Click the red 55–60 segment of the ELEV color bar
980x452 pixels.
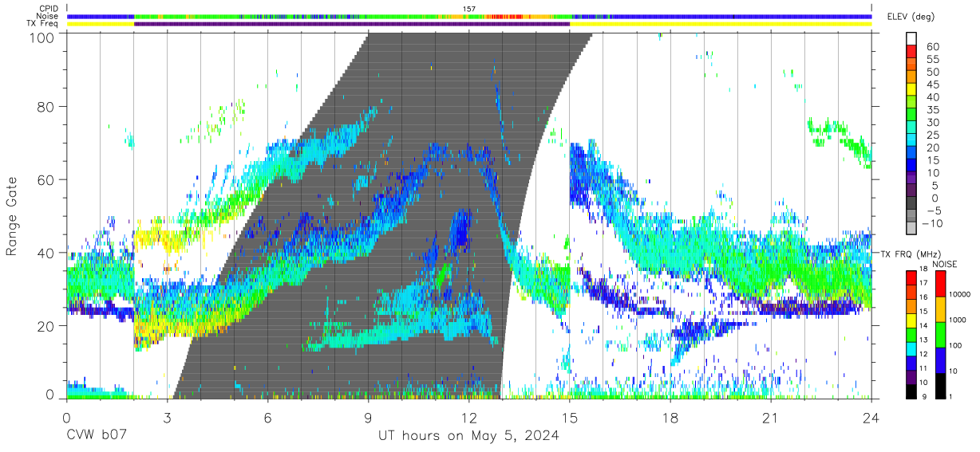(x=911, y=52)
